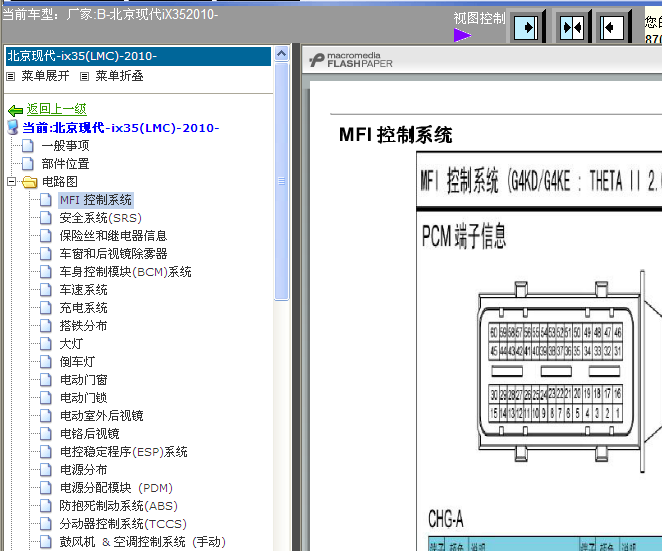The width and height of the screenshot is (662, 551).
Task: Open 电控稳定程序(ESP)系统 entry
Action: 124,452
